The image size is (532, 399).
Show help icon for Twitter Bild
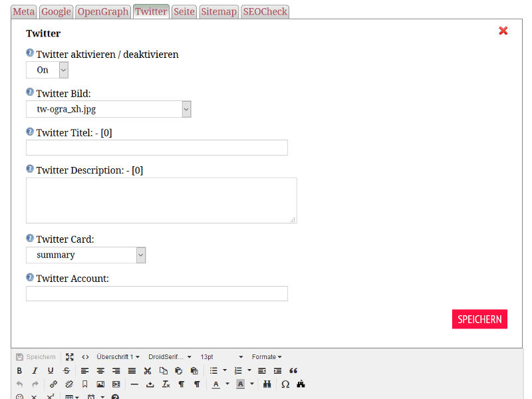click(30, 92)
